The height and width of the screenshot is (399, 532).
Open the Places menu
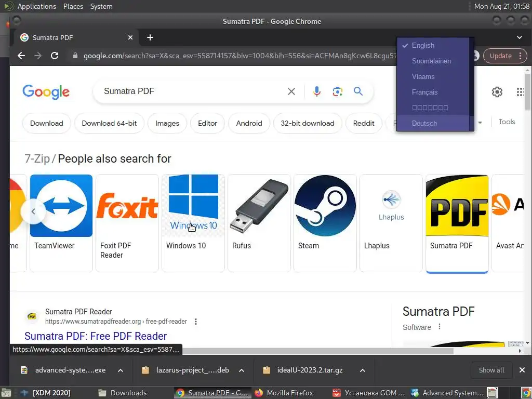click(x=73, y=6)
